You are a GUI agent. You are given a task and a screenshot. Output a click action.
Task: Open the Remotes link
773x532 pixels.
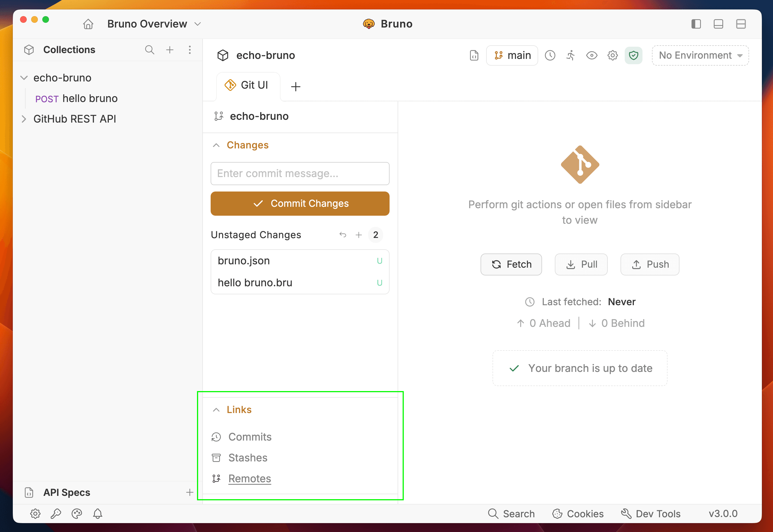249,479
